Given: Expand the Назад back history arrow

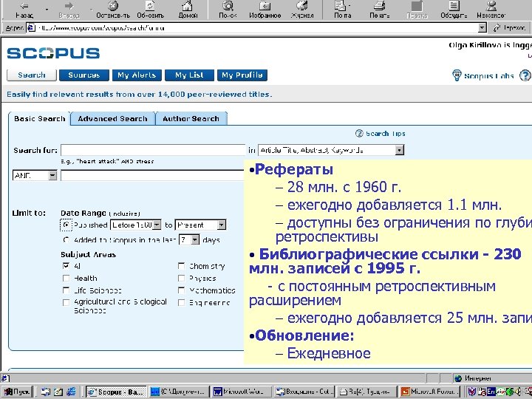Looking at the screenshot, I should (x=47, y=10).
